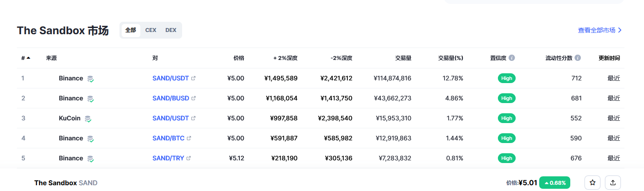Screen dimensions: 644x191
Task: Open Binance exchange in row 5
Action: click(71, 158)
